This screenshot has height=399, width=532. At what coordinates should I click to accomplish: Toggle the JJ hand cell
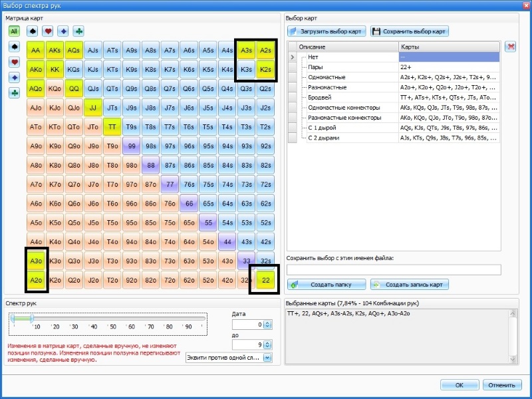[93, 108]
